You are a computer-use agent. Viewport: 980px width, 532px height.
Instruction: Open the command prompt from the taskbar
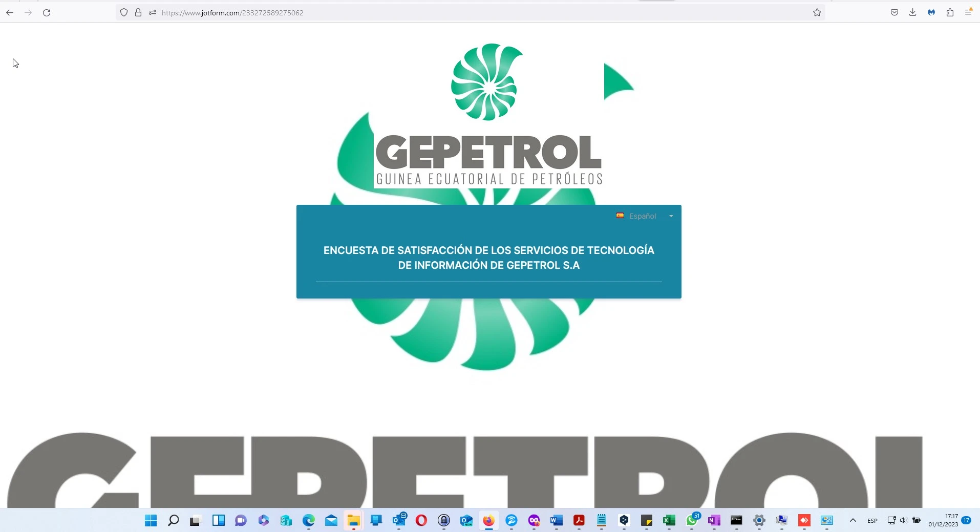(x=737, y=521)
